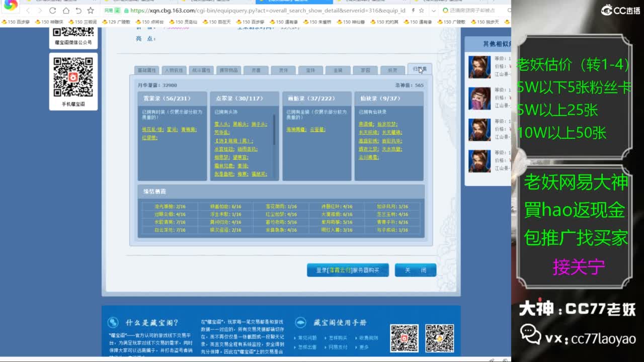644x362 pixels.
Task: Click the 海神雨蝶 mount link
Action: [297, 130]
